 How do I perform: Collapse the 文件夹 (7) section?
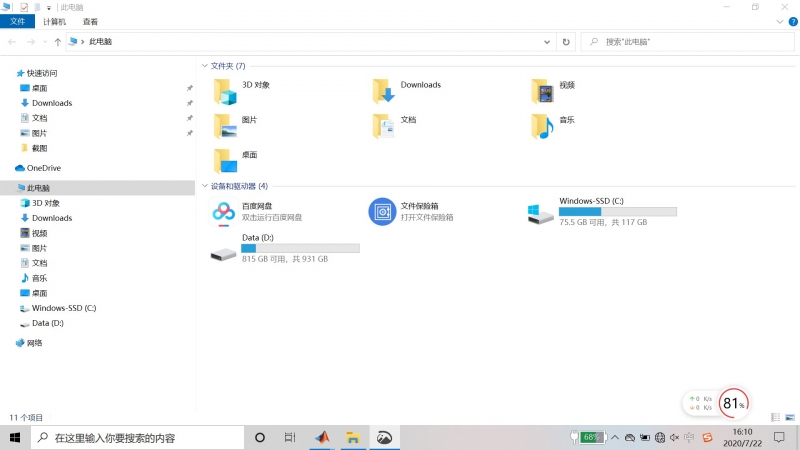click(204, 66)
